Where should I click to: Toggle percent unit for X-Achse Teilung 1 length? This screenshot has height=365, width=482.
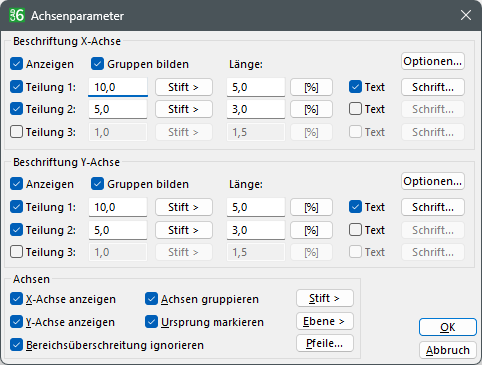(x=311, y=87)
